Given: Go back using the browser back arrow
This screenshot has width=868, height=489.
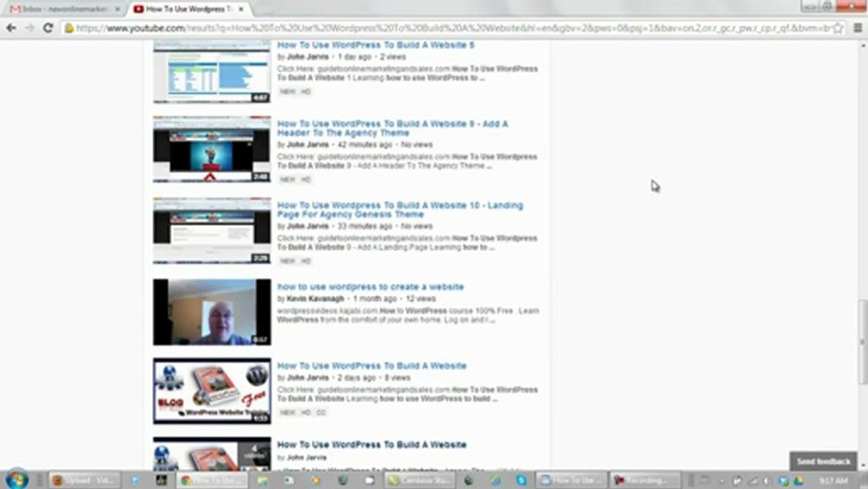Looking at the screenshot, I should 11,28.
